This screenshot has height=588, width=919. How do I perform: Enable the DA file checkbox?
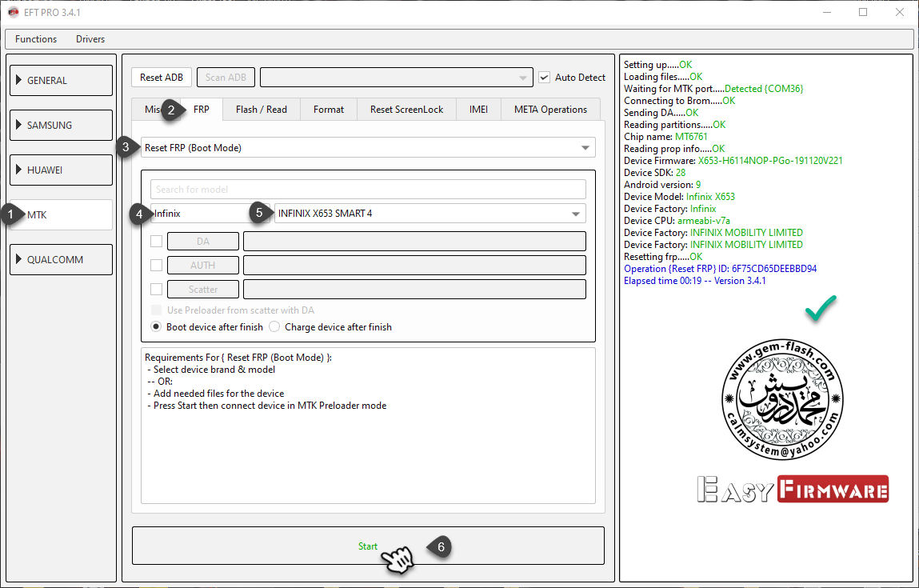[x=157, y=241]
